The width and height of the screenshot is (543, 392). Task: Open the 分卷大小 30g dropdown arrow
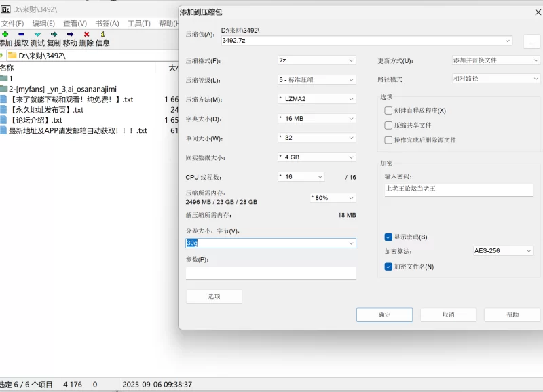351,243
